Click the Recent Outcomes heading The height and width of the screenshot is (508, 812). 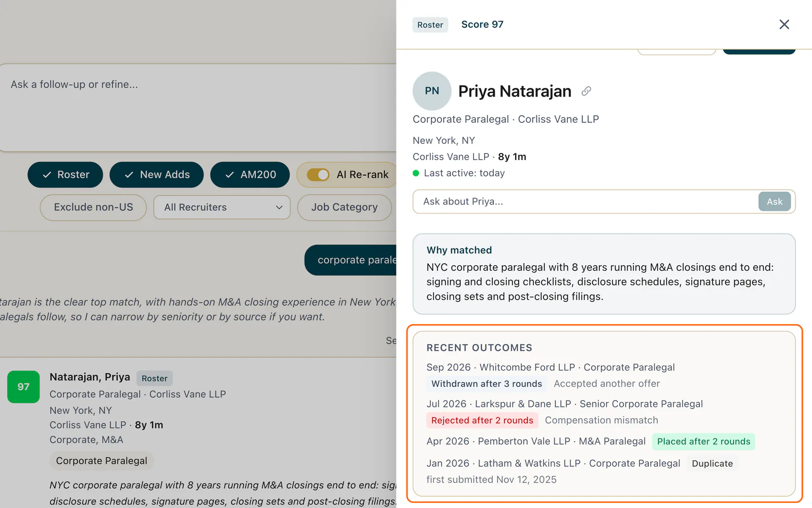click(x=480, y=348)
